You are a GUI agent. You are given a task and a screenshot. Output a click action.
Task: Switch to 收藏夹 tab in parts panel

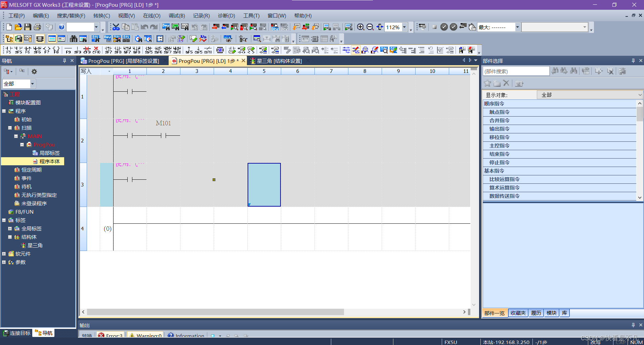[x=518, y=313]
